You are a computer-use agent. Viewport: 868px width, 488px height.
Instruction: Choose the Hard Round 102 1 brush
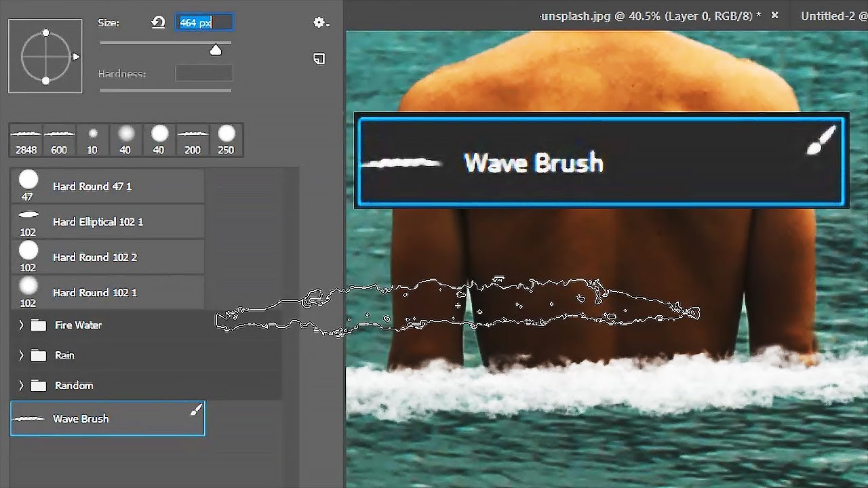click(108, 292)
